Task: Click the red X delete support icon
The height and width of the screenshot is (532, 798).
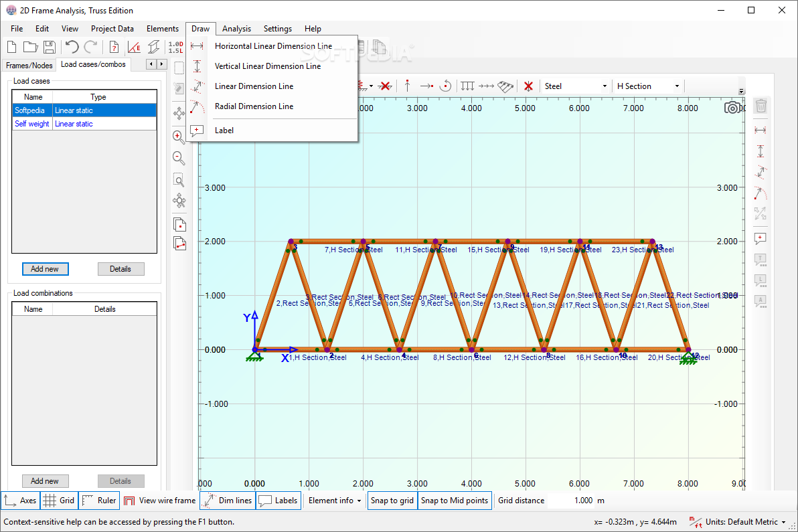Action: click(386, 86)
